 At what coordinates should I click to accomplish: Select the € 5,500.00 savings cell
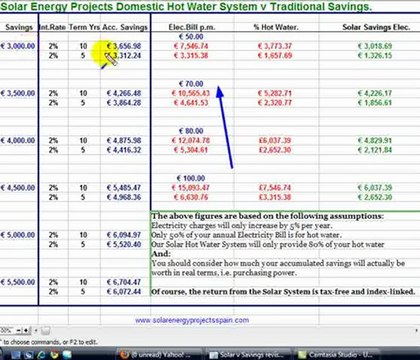(x=18, y=282)
